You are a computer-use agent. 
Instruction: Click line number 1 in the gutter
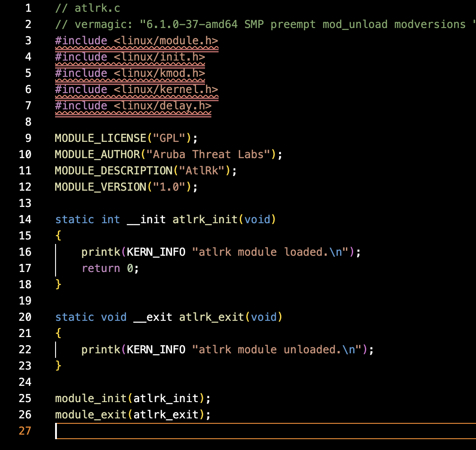[28, 8]
